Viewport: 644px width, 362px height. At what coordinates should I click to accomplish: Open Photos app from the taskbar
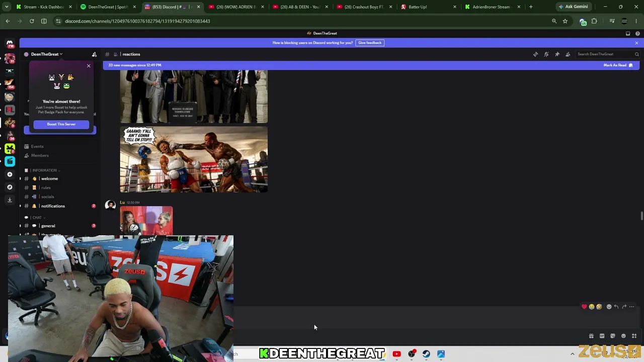pyautogui.click(x=441, y=354)
